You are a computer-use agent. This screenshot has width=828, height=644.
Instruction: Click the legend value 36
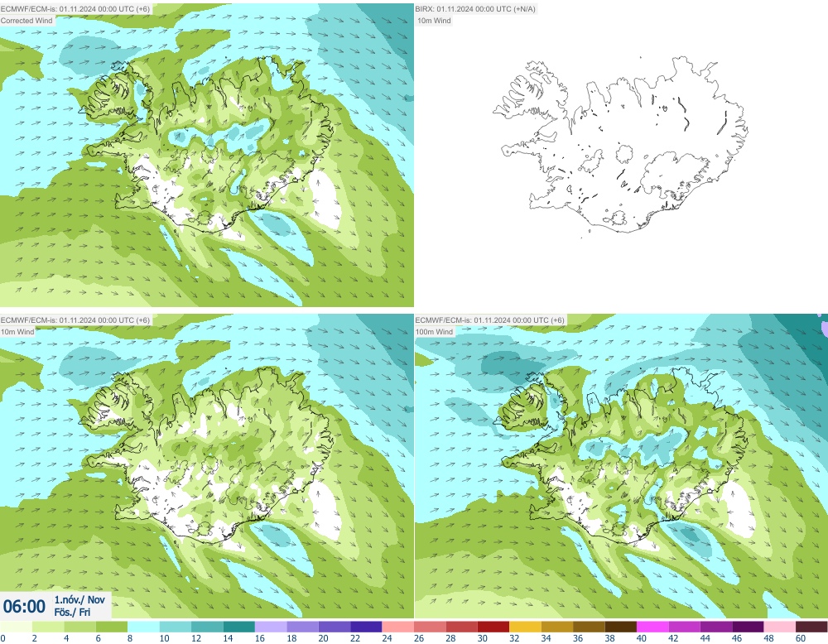coord(578,638)
